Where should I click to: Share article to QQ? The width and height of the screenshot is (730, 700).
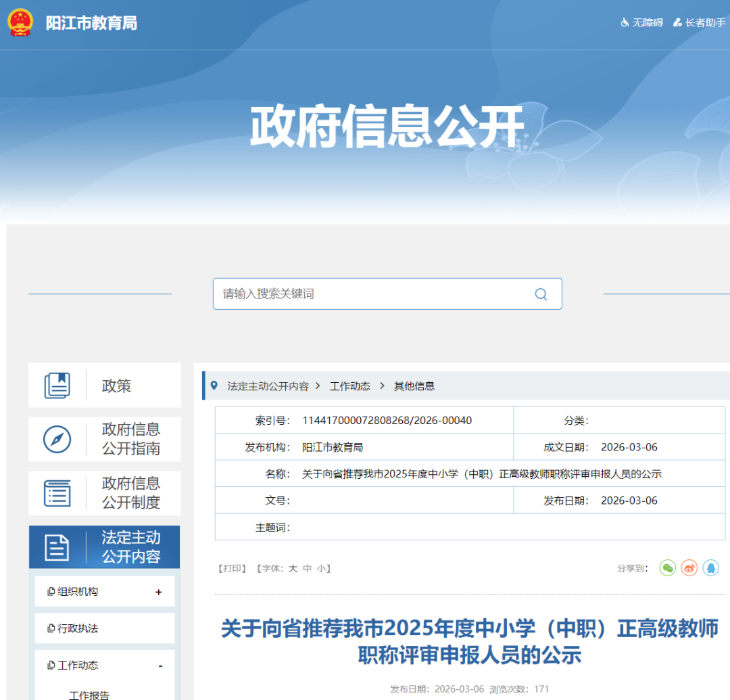[710, 568]
